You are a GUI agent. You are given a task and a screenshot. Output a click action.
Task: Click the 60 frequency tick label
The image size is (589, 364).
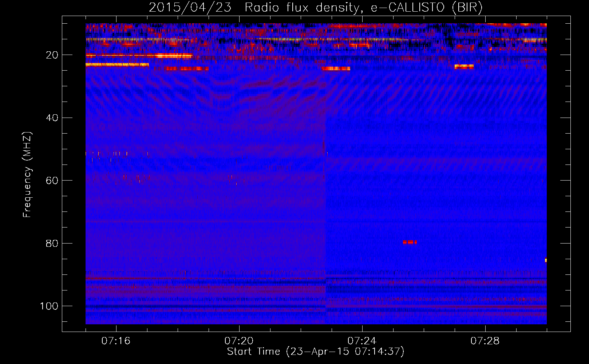52,181
